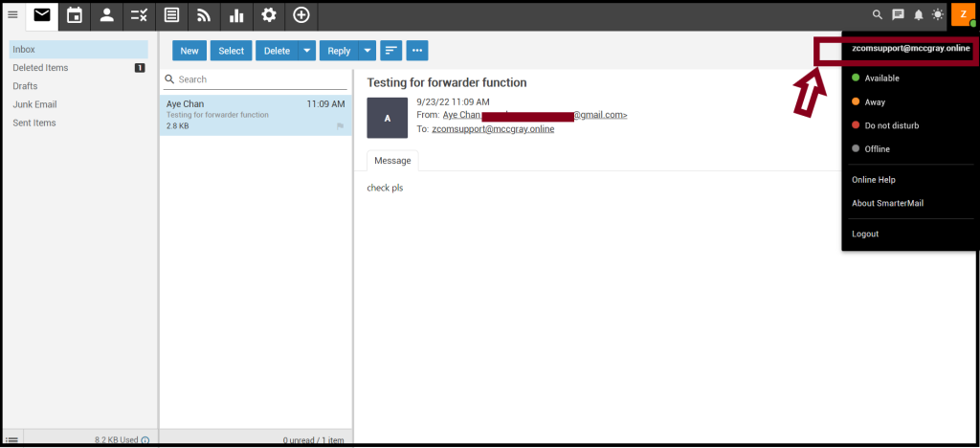Click the sender avatar A thumbnail
This screenshot has width=980, height=448.
[x=387, y=118]
